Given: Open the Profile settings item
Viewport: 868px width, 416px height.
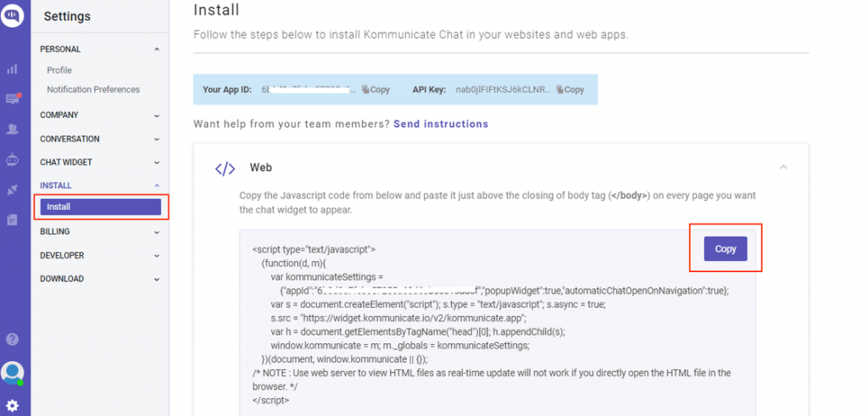Looking at the screenshot, I should tap(59, 70).
